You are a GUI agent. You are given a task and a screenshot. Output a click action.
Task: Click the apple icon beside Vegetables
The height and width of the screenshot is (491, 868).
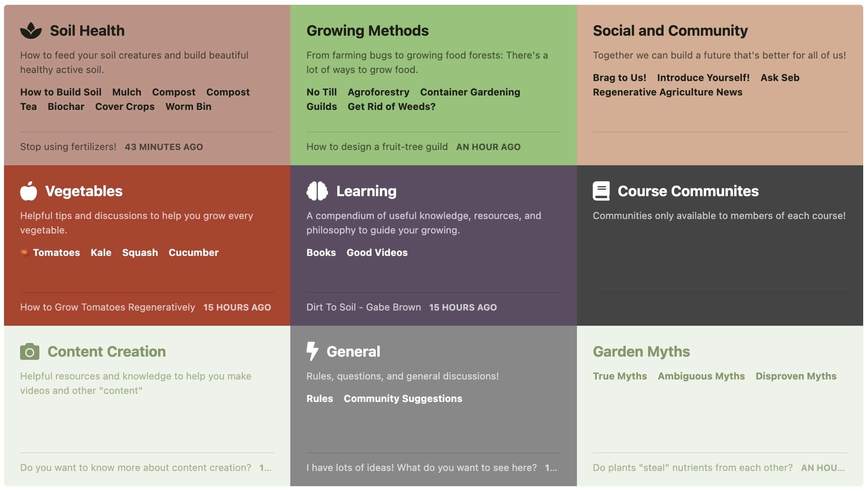(x=29, y=191)
